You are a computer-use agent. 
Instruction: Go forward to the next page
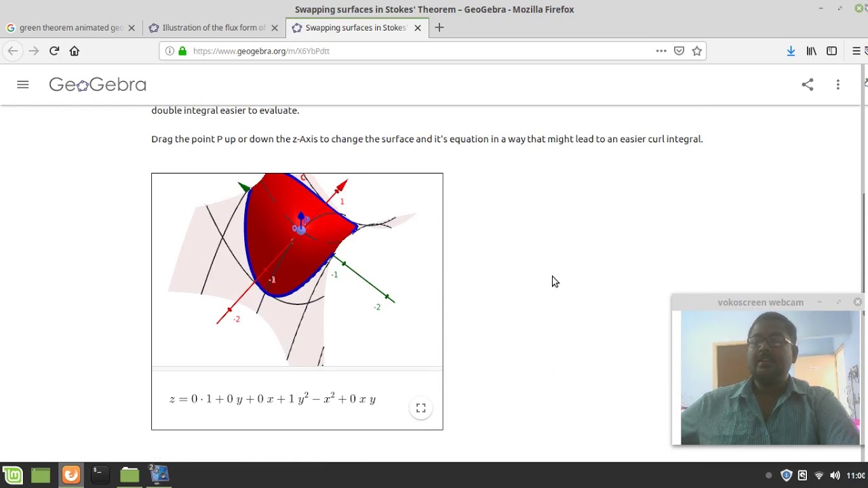(33, 51)
